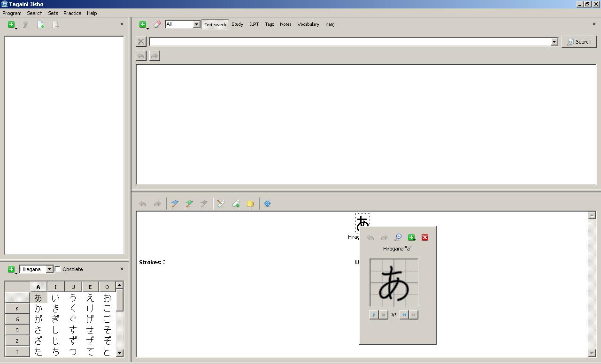This screenshot has height=364, width=601.
Task: Click detailed view forward arrow
Action: (x=157, y=204)
